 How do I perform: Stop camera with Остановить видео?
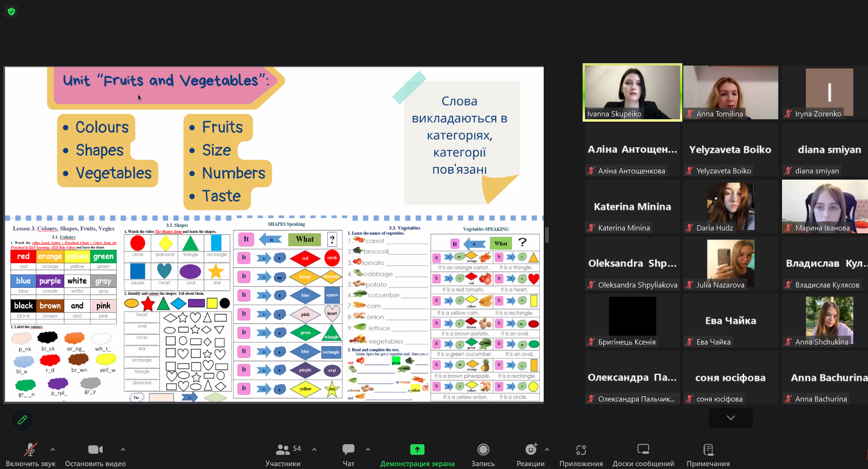point(95,454)
